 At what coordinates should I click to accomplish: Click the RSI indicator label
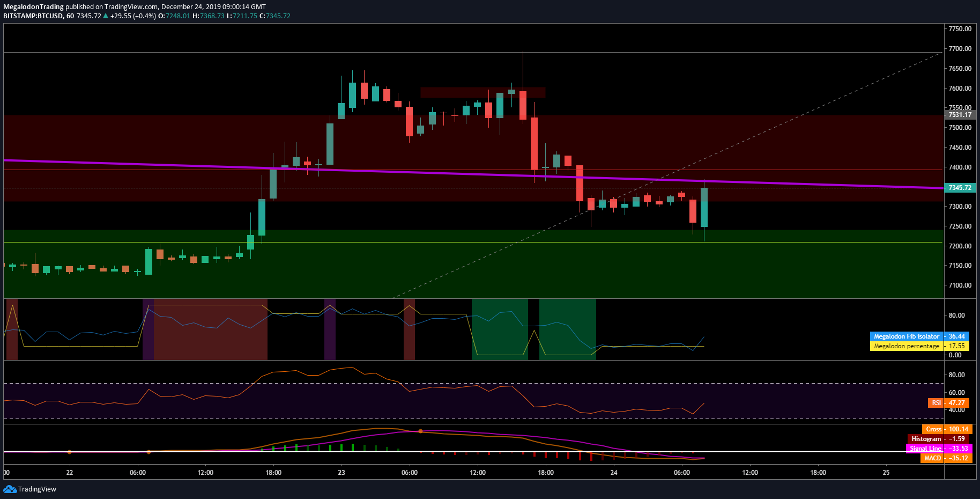point(936,403)
